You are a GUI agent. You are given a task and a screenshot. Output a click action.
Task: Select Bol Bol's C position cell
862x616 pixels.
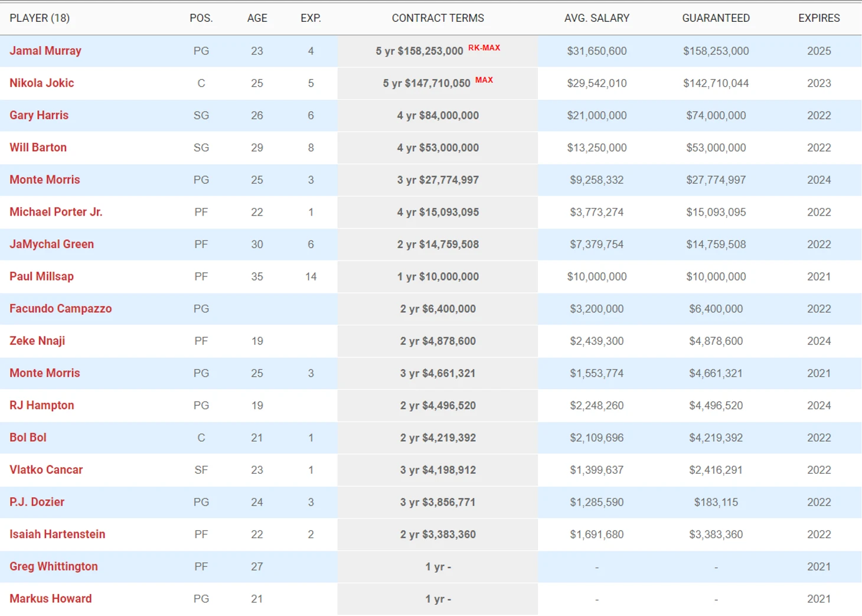pos(201,438)
